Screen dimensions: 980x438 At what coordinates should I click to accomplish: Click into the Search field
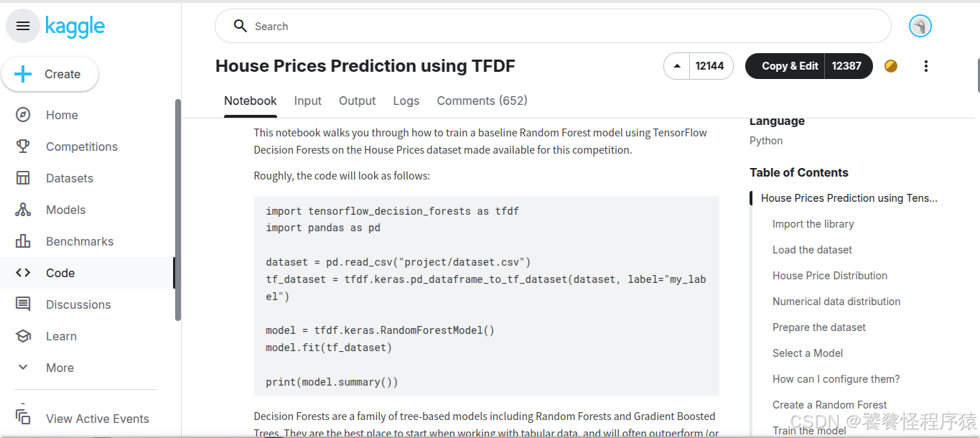pyautogui.click(x=553, y=27)
